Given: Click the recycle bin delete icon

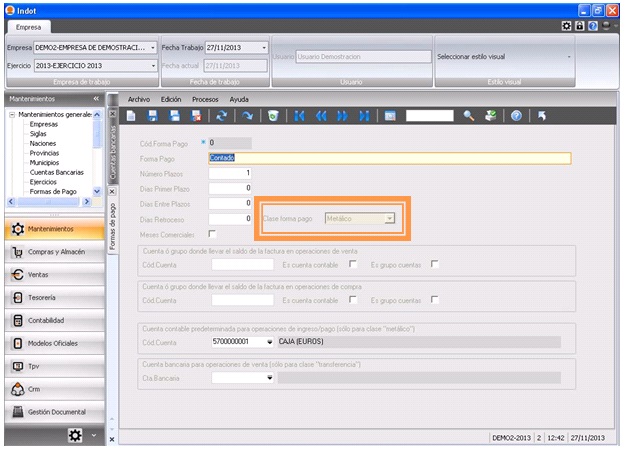Looking at the screenshot, I should coord(272,116).
